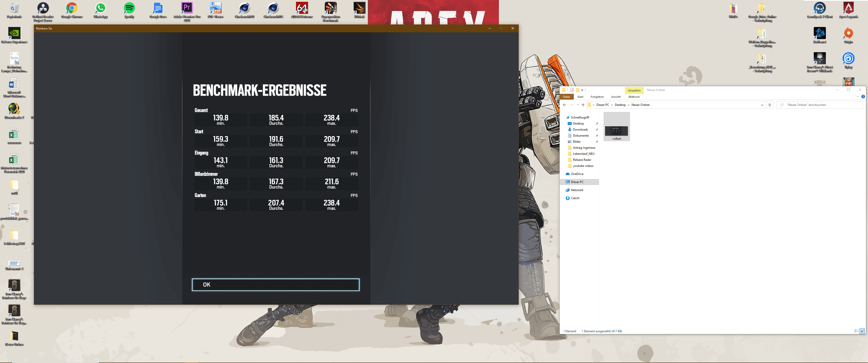868x363 pixels.
Task: Open Spotify from the desktop
Action: [129, 10]
